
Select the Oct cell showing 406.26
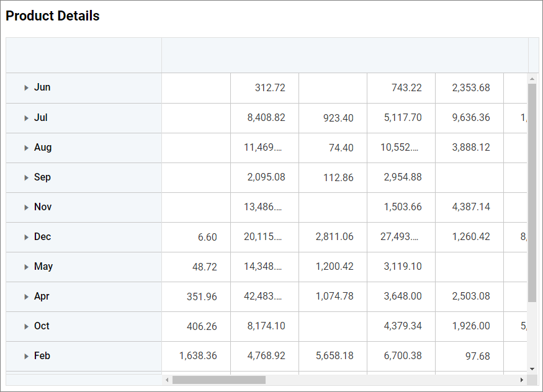[196, 326]
